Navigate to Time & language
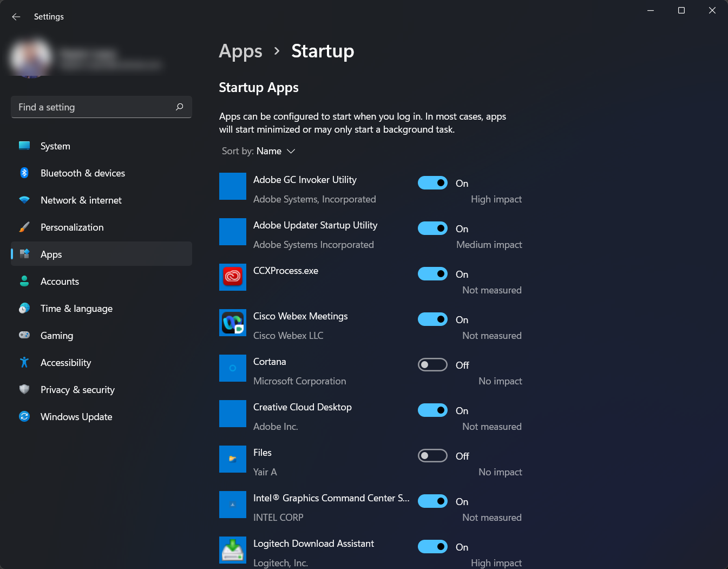Image resolution: width=728 pixels, height=569 pixels. tap(101, 308)
